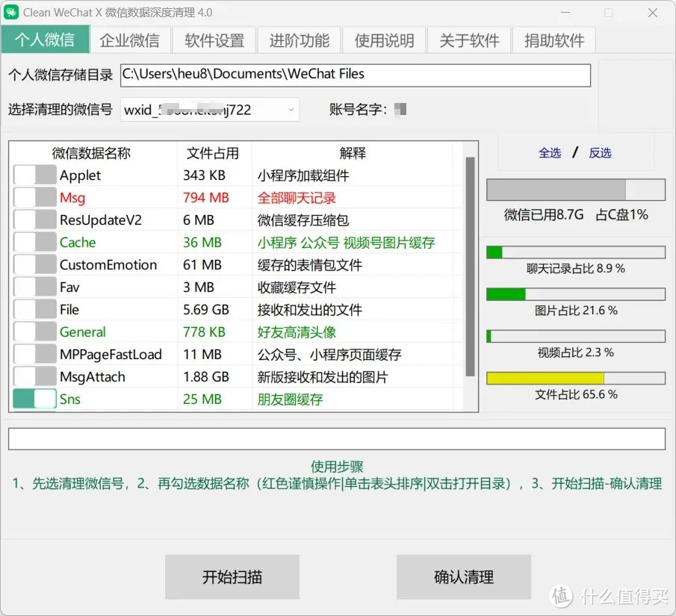Click 朋友圈缓存 description text
The height and width of the screenshot is (616, 676).
290,399
